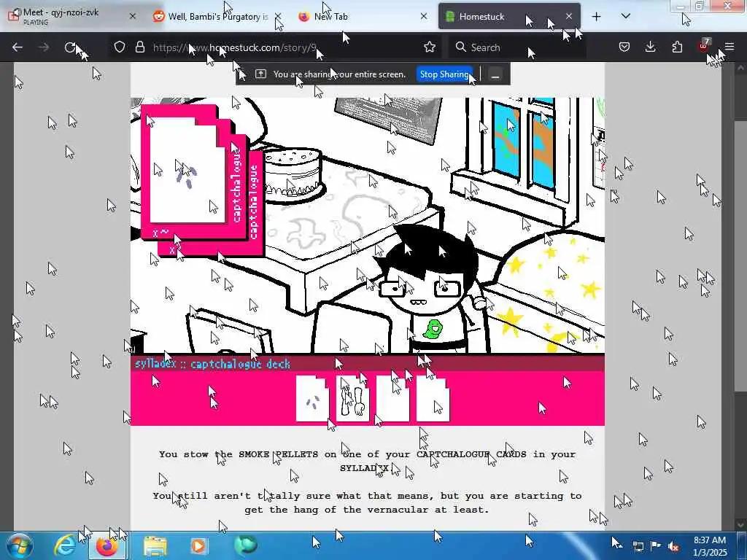Open a new browser tab with plus

click(596, 17)
